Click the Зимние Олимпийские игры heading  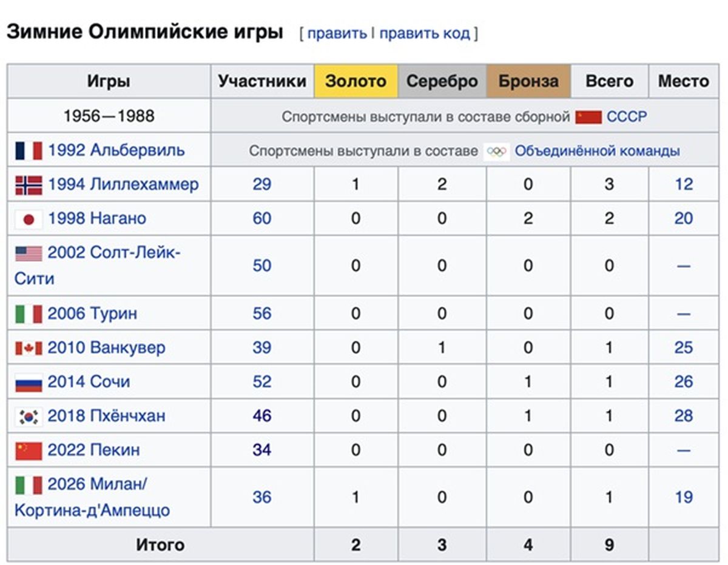tap(145, 32)
